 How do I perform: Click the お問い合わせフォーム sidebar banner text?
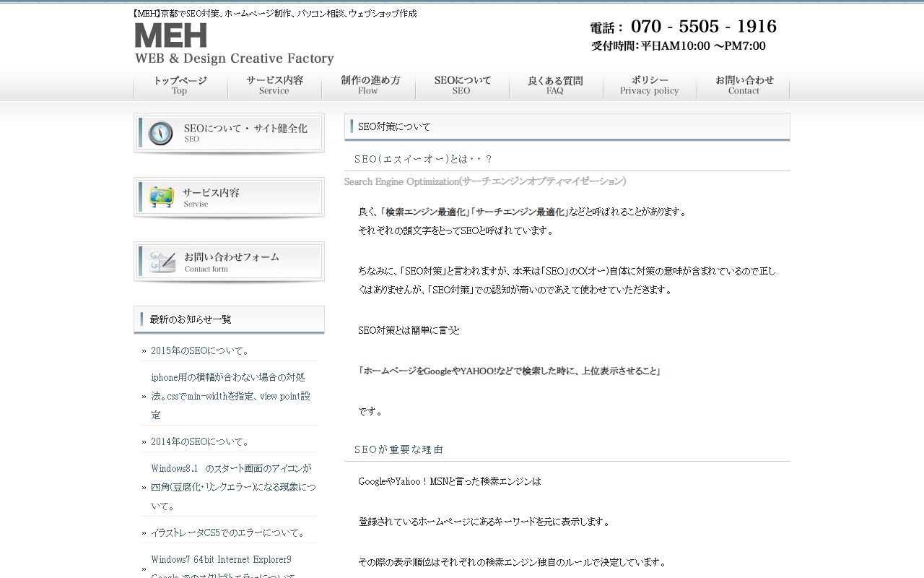click(x=231, y=257)
